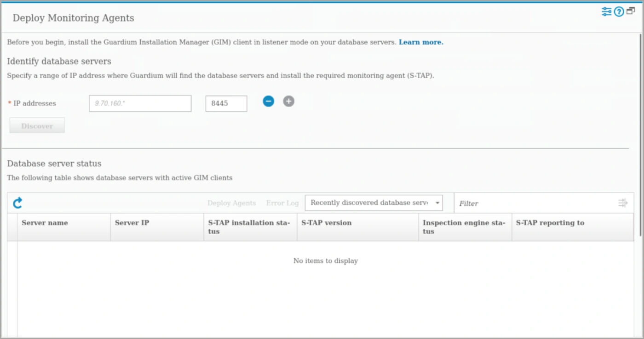The image size is (644, 339).
Task: Add IP address row with plus icon
Action: 288,101
